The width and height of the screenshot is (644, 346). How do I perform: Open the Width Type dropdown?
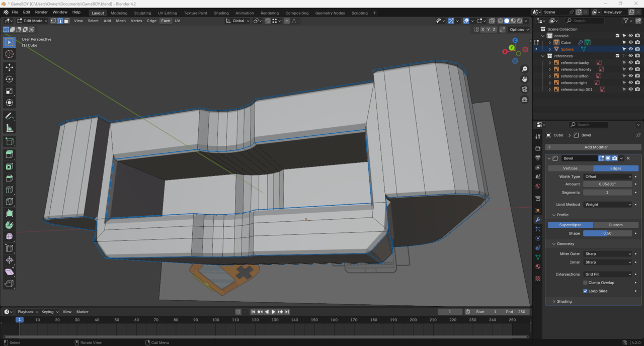point(607,177)
